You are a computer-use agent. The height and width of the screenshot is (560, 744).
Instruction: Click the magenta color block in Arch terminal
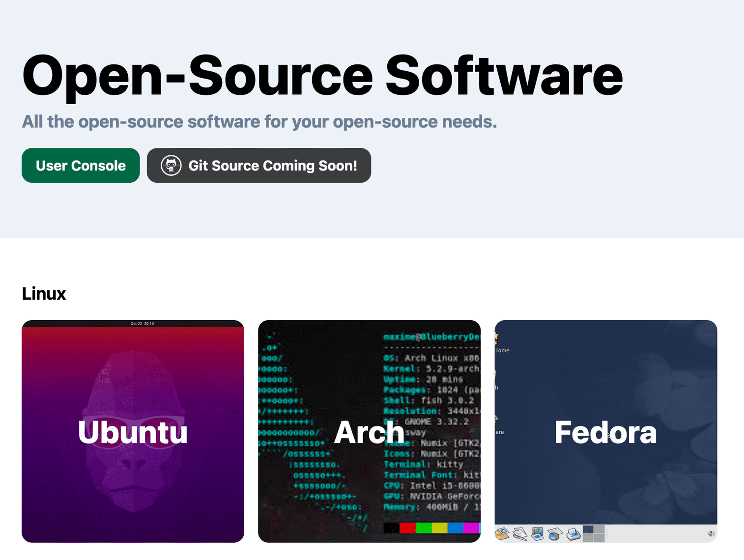(x=471, y=528)
